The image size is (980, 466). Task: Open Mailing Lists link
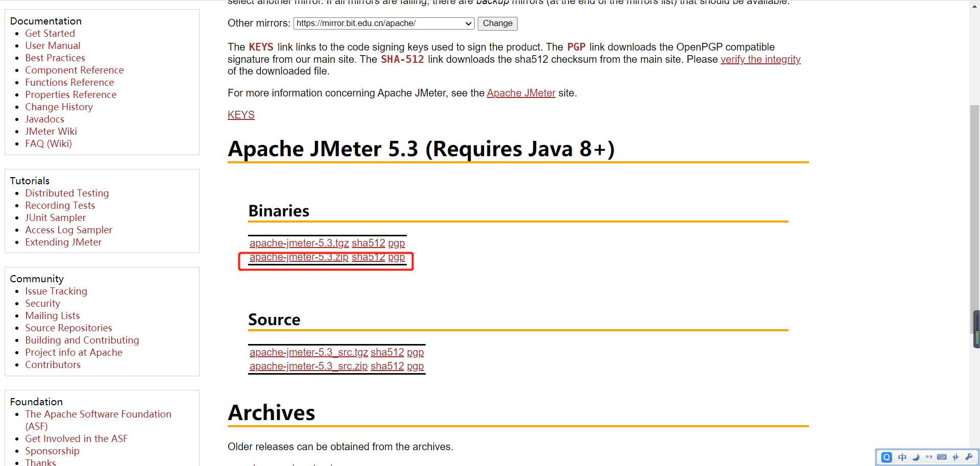pos(53,315)
